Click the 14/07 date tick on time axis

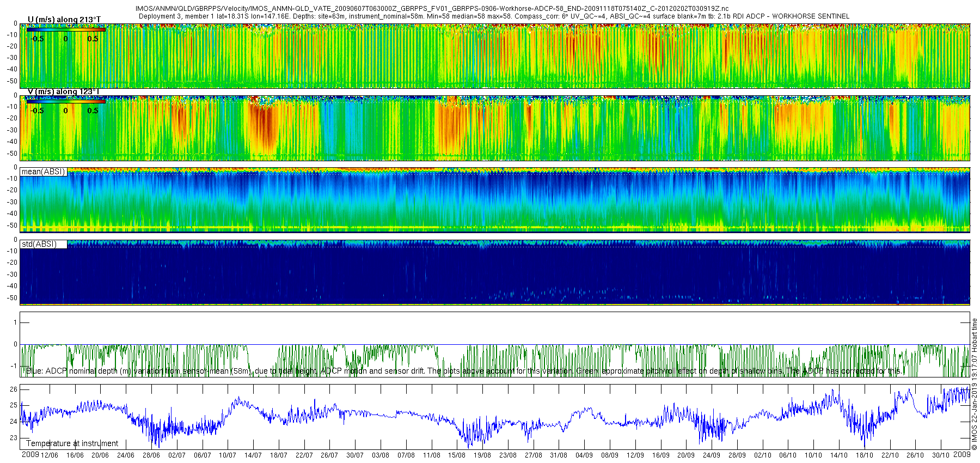tap(253, 455)
